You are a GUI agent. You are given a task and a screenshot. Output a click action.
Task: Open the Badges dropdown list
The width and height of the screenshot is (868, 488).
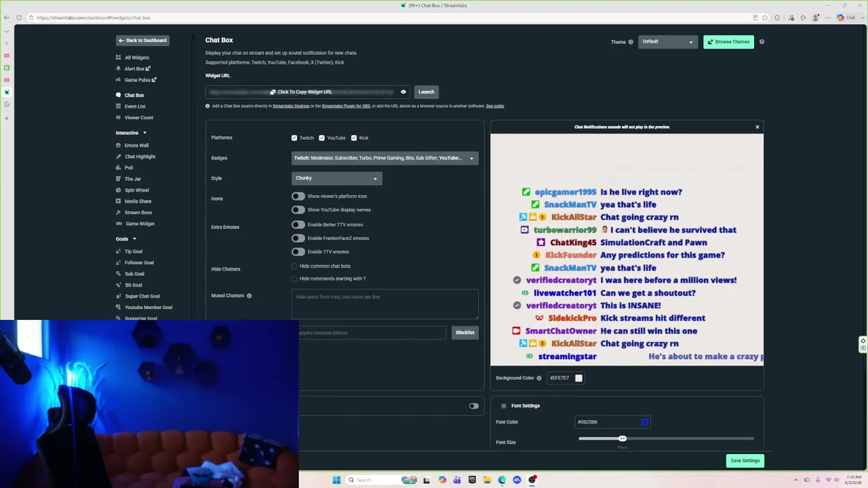click(385, 158)
